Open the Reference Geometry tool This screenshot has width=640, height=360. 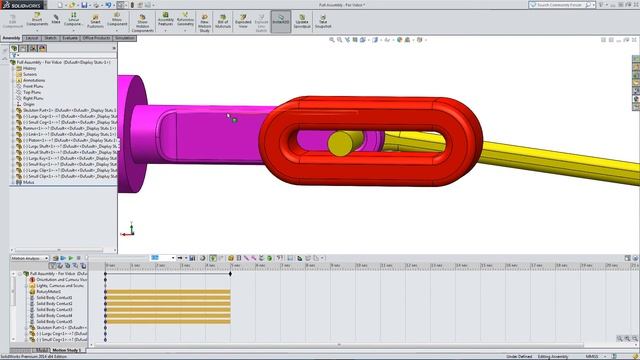(185, 19)
